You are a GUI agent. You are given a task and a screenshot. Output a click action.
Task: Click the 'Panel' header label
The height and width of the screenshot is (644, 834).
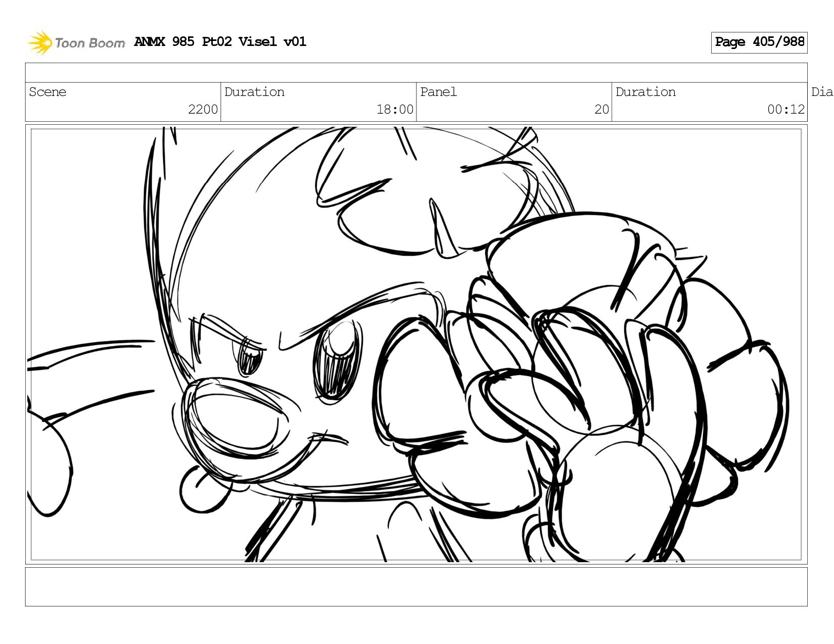(438, 92)
